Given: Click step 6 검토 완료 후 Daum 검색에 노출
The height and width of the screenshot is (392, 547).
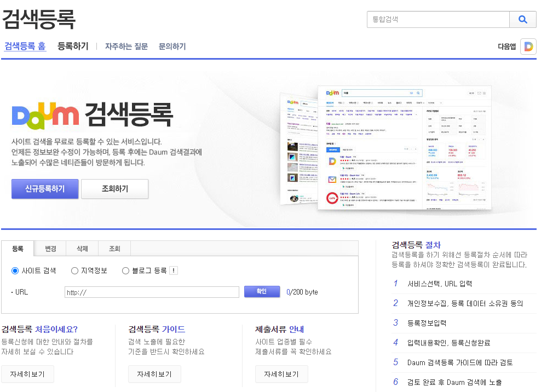Looking at the screenshot, I should (454, 382).
